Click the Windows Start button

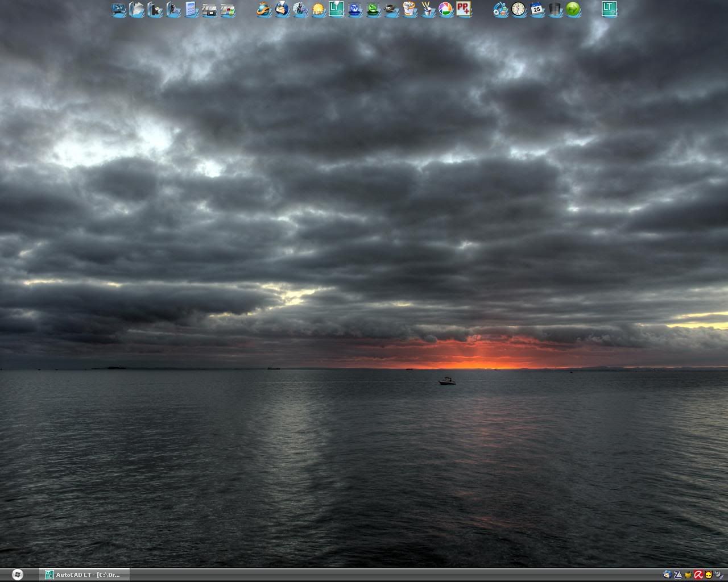17,575
